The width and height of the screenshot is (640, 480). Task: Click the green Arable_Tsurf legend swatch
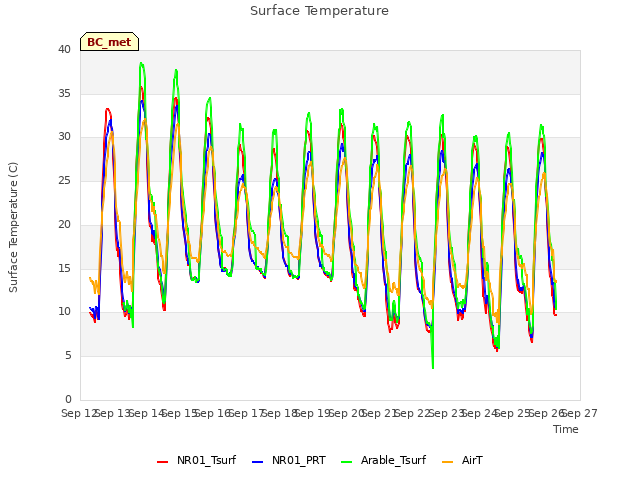(x=346, y=462)
